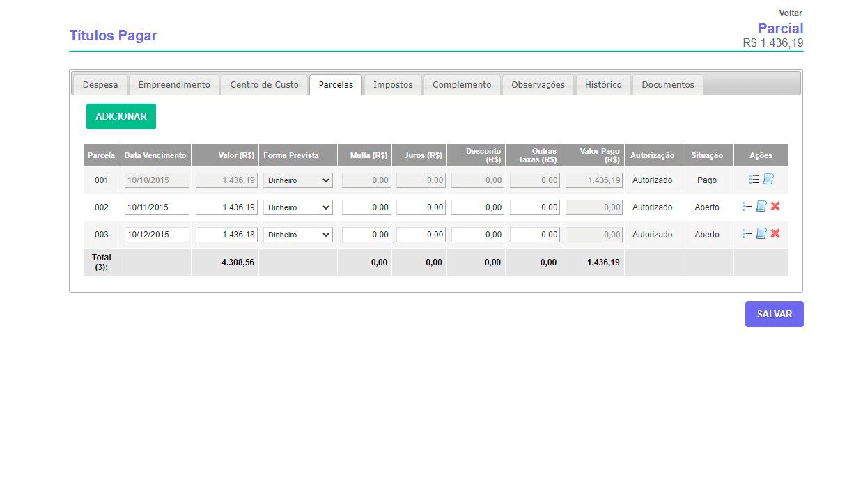The image size is (863, 504).
Task: Click the list details icon for parcela 001
Action: (754, 180)
